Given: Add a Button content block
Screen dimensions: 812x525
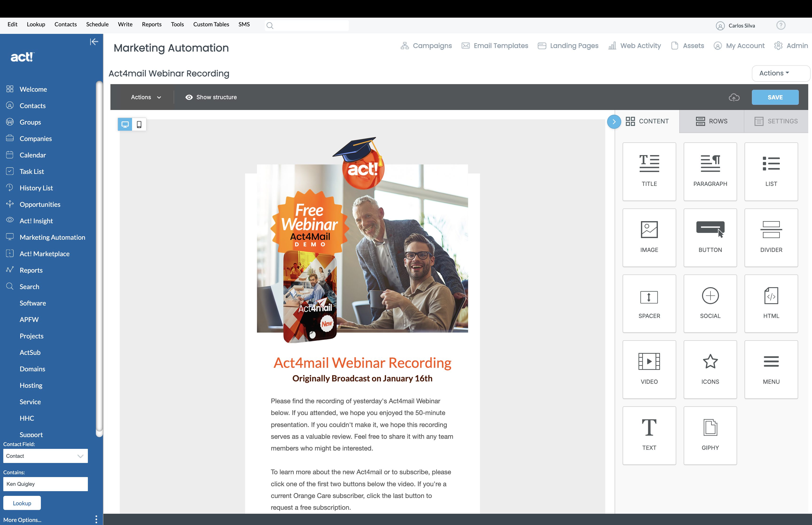Looking at the screenshot, I should pyautogui.click(x=710, y=237).
